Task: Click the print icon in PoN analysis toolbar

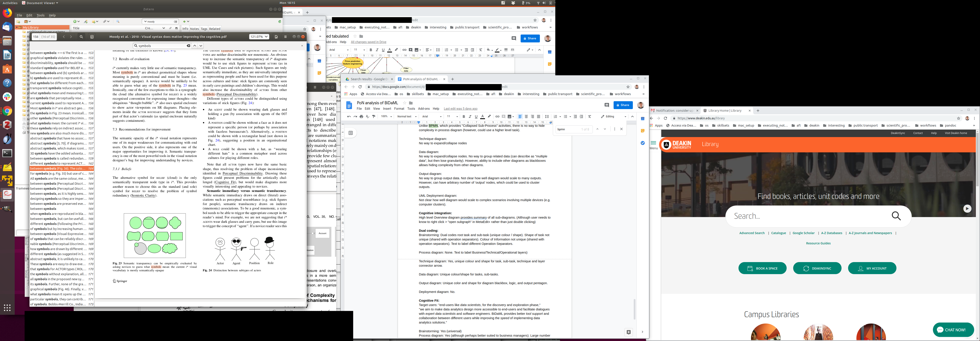Action: 361,117
